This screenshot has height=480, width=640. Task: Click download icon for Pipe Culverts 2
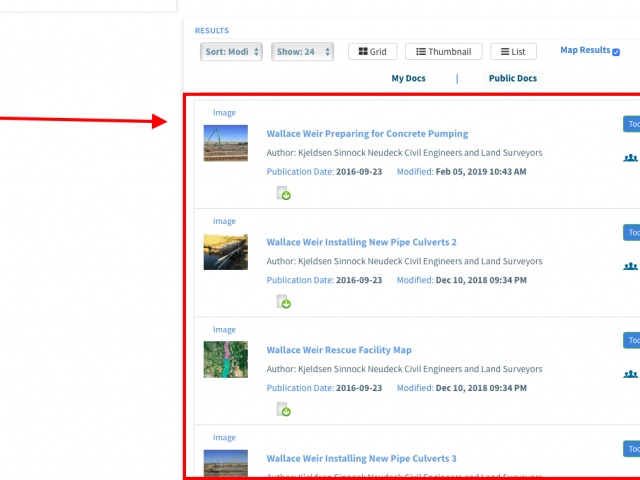coord(284,302)
